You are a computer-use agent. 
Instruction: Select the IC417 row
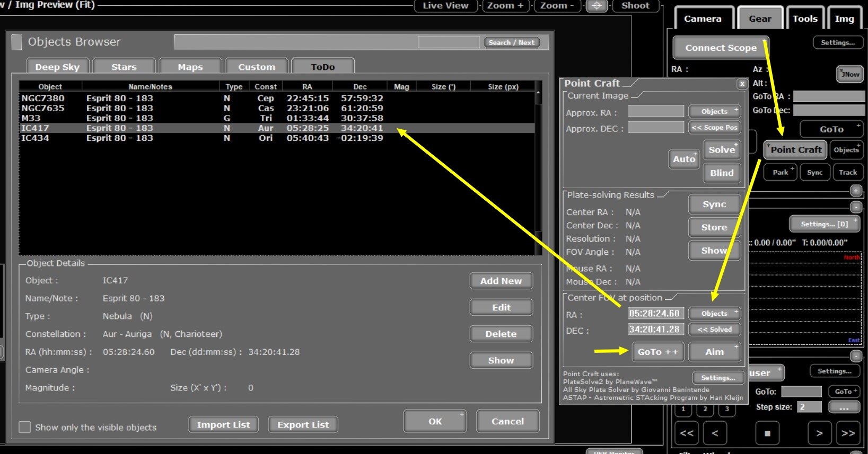coord(277,128)
